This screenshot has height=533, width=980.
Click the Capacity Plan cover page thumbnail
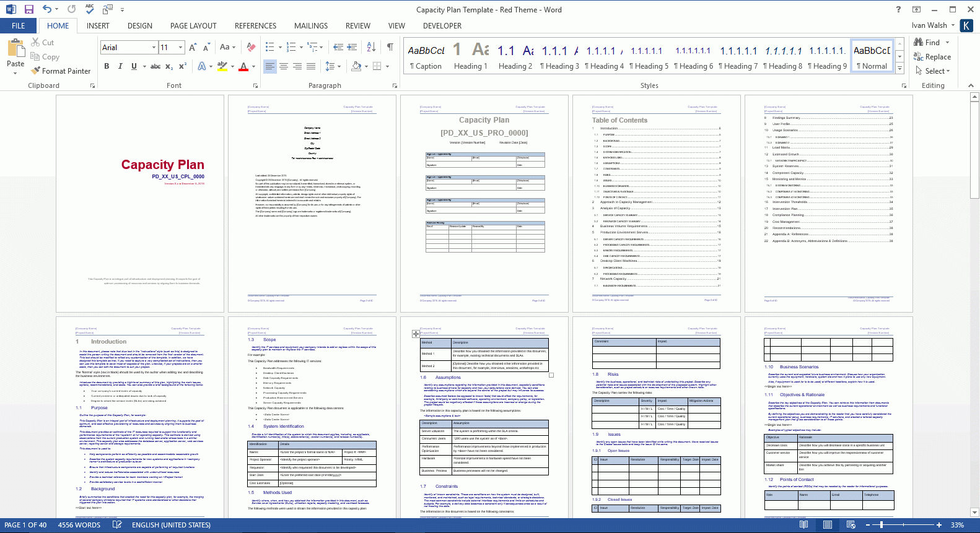139,204
